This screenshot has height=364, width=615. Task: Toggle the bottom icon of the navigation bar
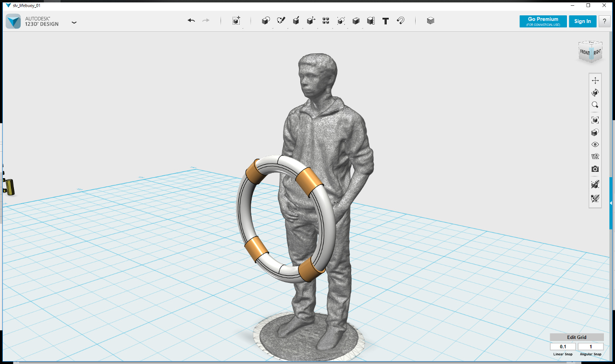(x=595, y=198)
